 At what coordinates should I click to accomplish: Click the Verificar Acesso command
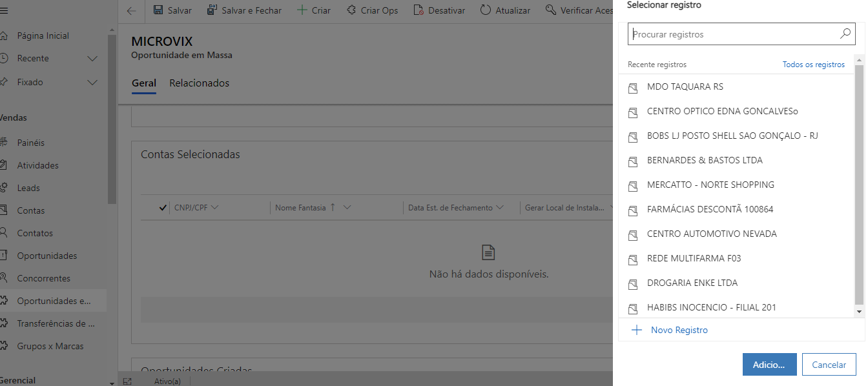point(578,10)
